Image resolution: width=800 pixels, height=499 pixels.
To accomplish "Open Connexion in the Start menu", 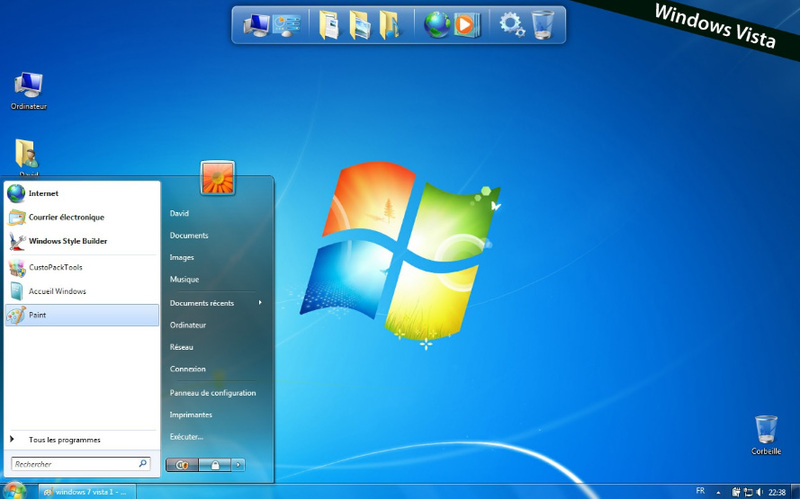I will pos(187,369).
